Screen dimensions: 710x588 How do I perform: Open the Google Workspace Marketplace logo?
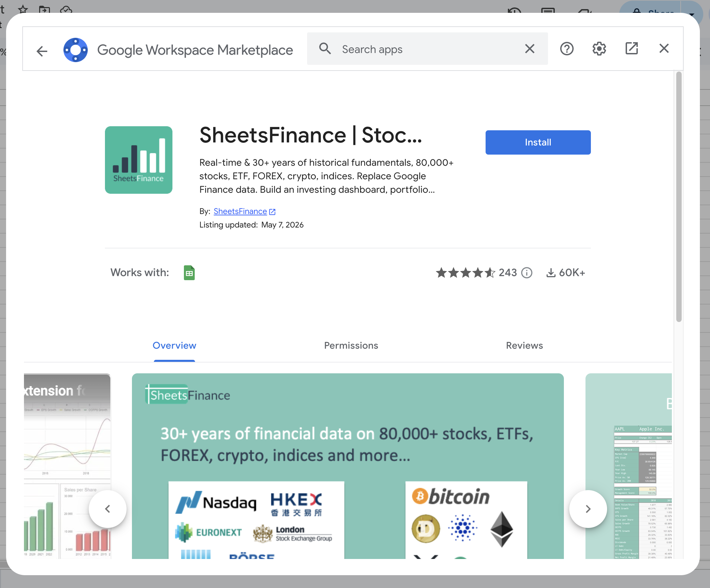point(75,50)
